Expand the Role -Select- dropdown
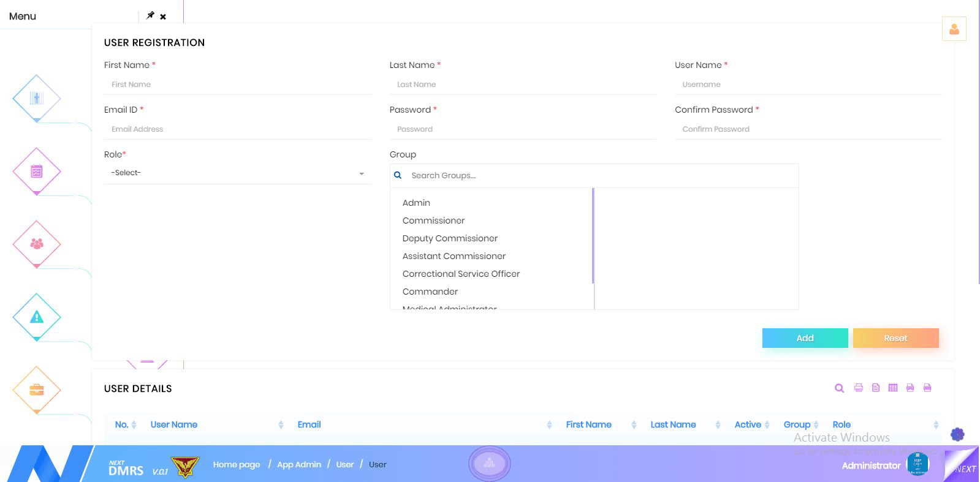The width and height of the screenshot is (980, 482). pyautogui.click(x=237, y=173)
